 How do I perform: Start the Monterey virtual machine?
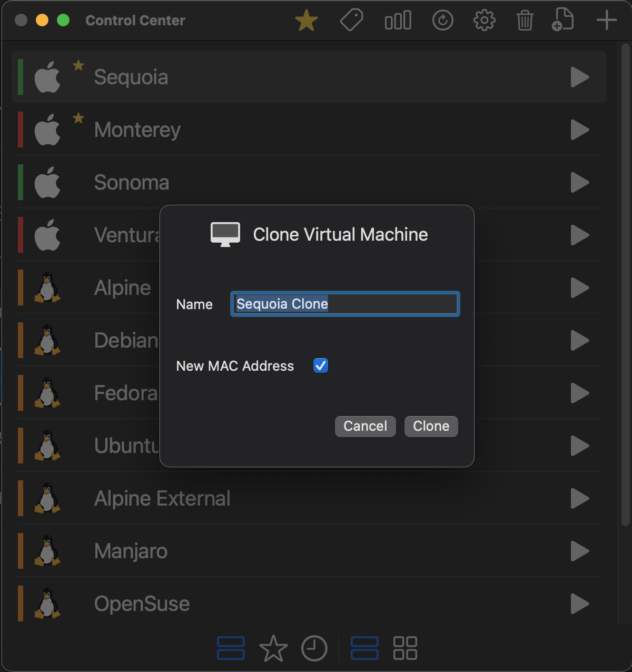[x=580, y=130]
